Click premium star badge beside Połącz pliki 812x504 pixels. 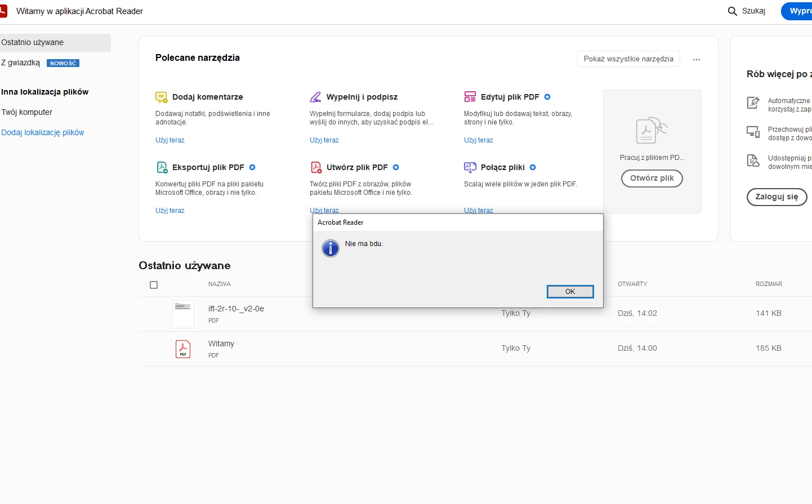coord(533,167)
